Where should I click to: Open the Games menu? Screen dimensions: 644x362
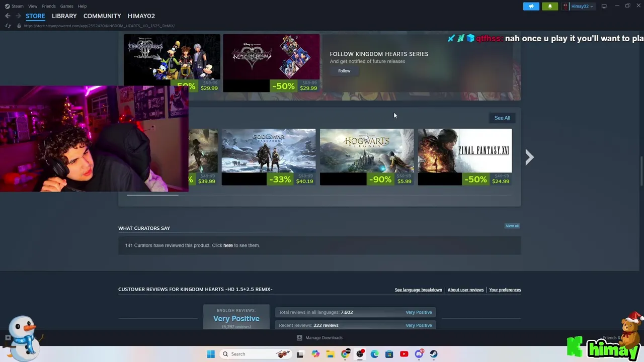click(66, 6)
